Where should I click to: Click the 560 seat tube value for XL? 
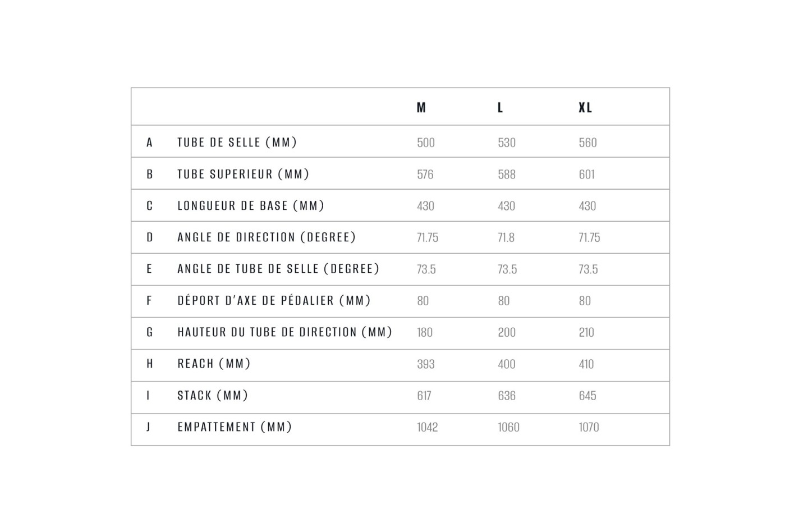[587, 143]
